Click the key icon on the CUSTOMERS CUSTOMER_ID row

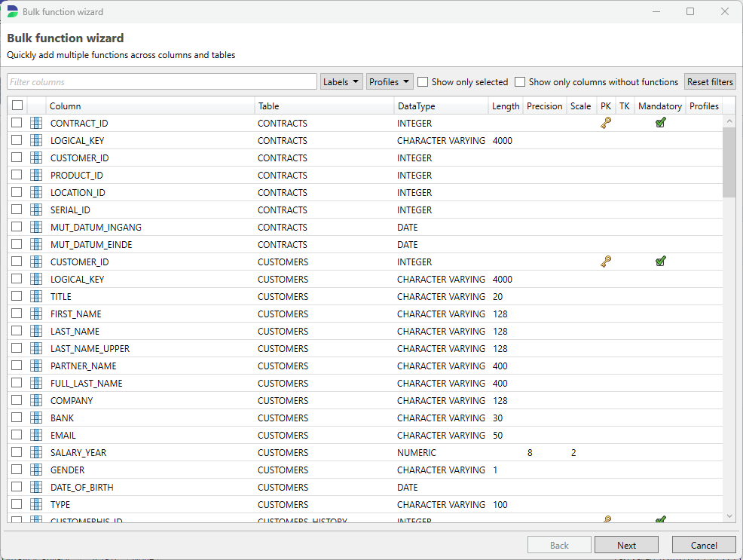606,261
